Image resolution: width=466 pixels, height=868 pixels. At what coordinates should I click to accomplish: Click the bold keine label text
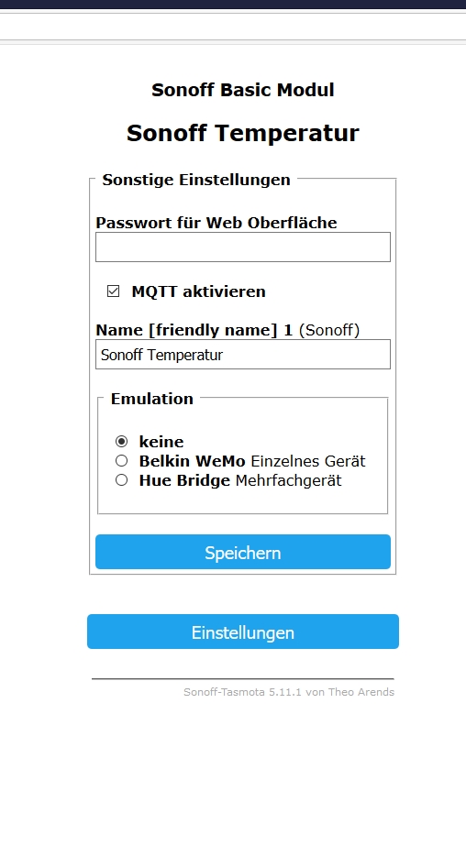[x=161, y=442]
